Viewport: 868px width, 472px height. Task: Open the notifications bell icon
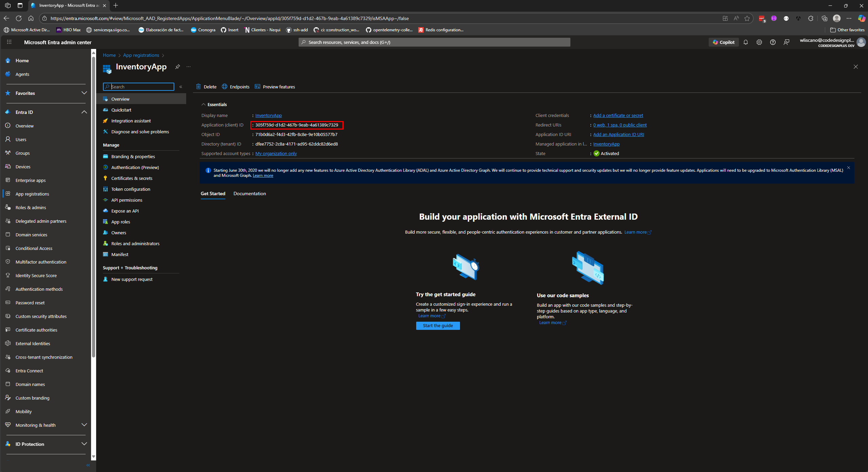point(746,42)
